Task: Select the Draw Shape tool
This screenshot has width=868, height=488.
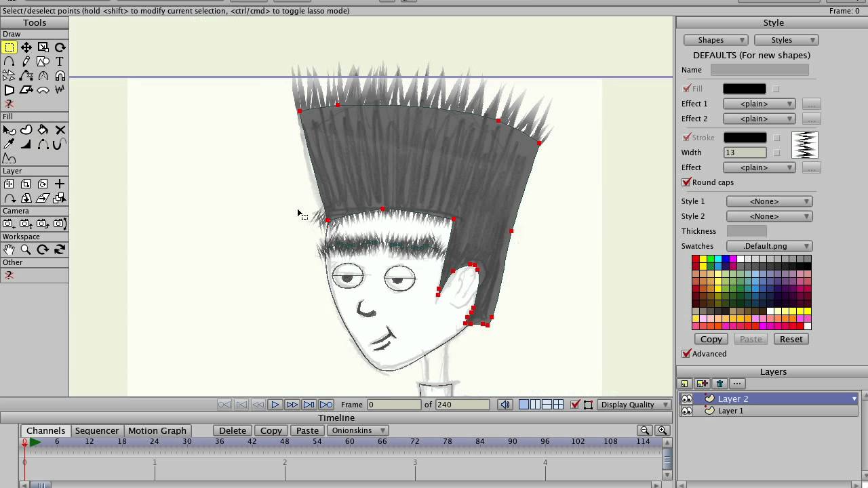Action: click(43, 62)
